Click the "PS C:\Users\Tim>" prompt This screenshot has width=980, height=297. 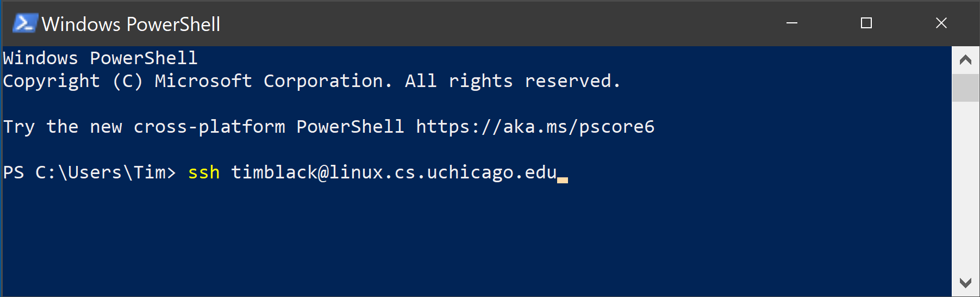[89, 172]
